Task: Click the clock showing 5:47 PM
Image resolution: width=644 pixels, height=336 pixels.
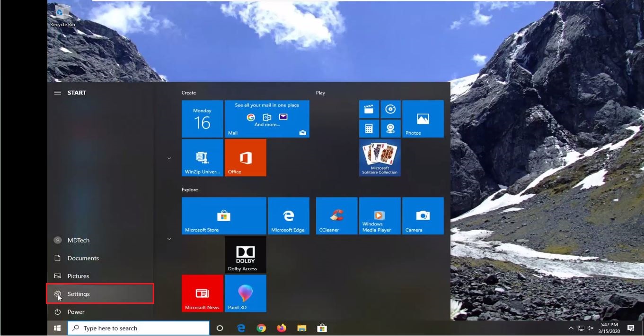Action: (609, 328)
